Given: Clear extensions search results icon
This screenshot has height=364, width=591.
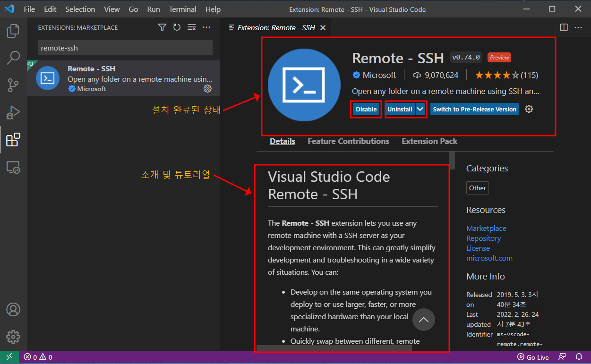Looking at the screenshot, I should coord(191,27).
